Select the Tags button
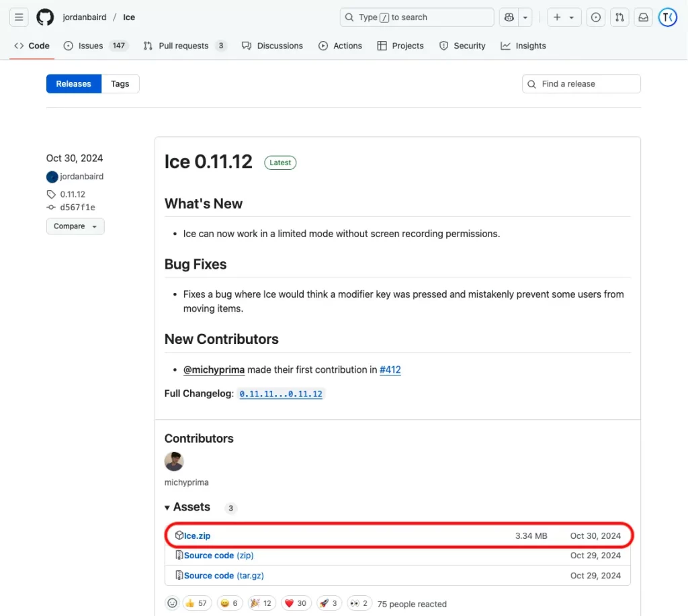Image resolution: width=688 pixels, height=616 pixels. [x=120, y=84]
